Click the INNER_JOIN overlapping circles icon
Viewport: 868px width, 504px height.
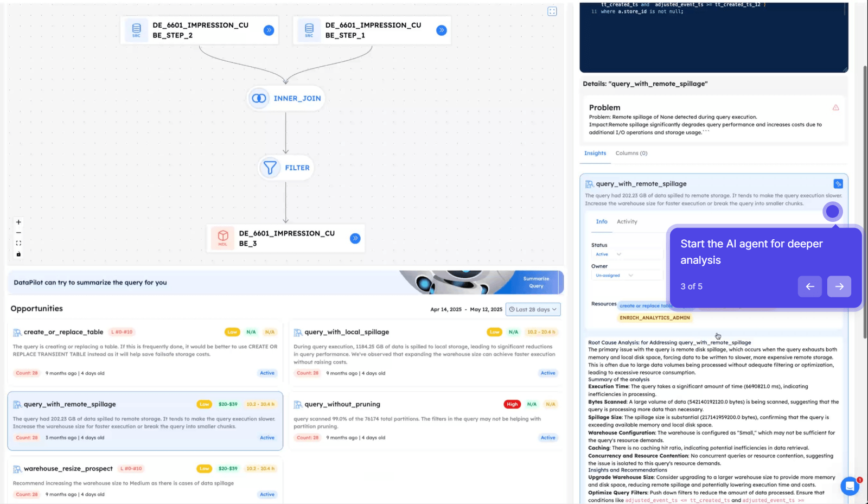259,98
